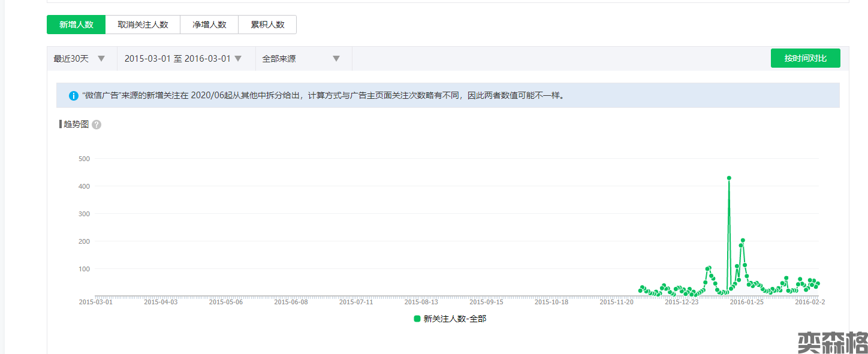Select the 净增人数 tab
The width and height of the screenshot is (868, 354).
point(209,25)
